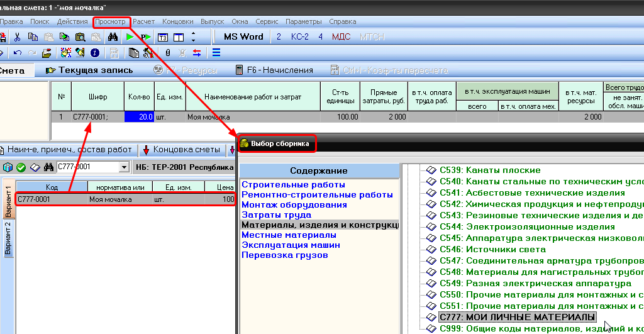This screenshot has width=644, height=334.
Task: Select tree item C777: МОИ ЛИЧНЫЕ МАТЕРИАЛЫ
Action: pyautogui.click(x=517, y=317)
